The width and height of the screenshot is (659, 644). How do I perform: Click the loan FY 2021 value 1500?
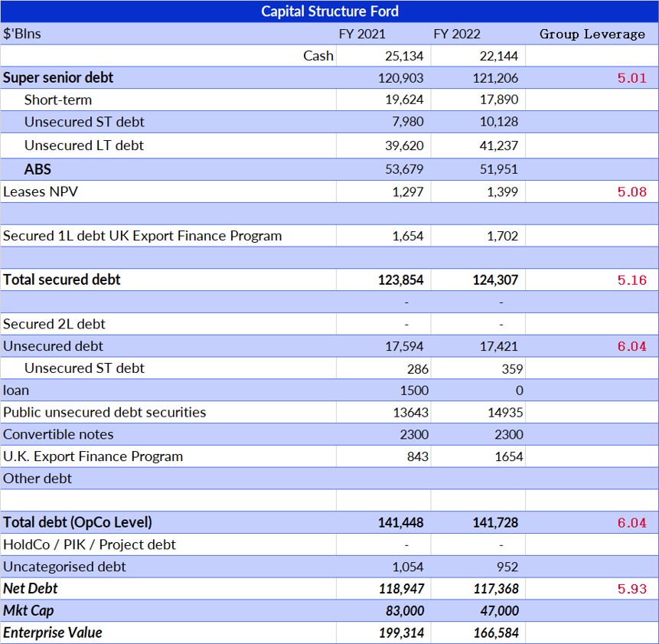pyautogui.click(x=414, y=391)
